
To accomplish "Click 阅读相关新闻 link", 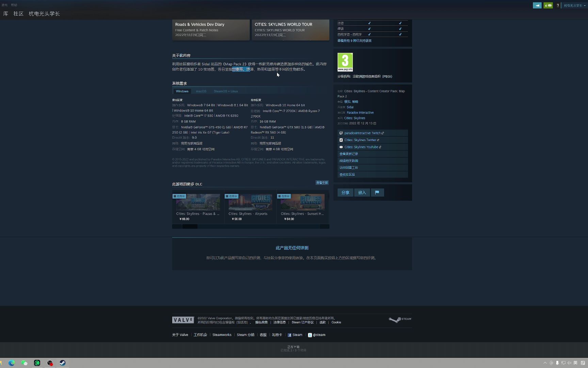I will 373,160.
